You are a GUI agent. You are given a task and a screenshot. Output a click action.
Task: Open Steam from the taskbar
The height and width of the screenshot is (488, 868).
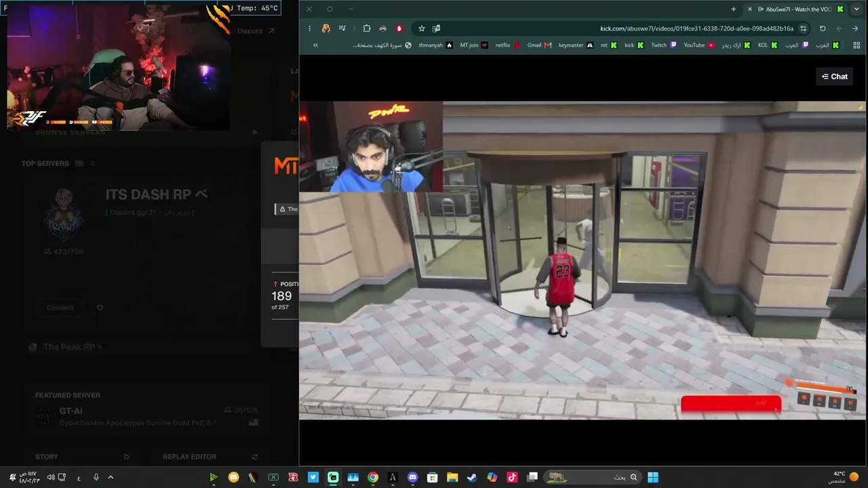point(472,477)
